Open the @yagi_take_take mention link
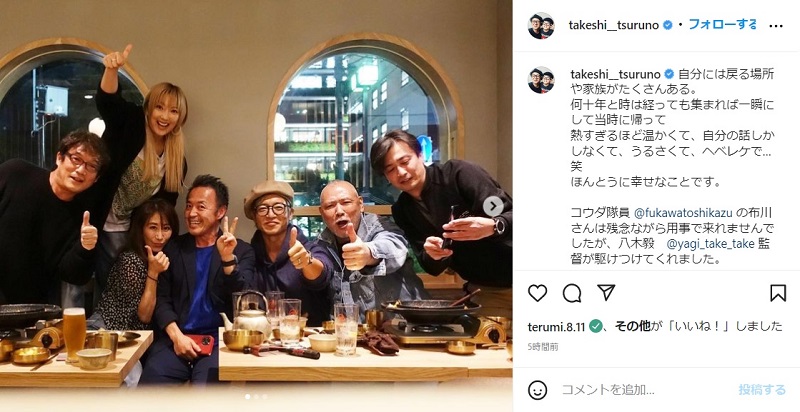The image size is (800, 412). [x=710, y=244]
